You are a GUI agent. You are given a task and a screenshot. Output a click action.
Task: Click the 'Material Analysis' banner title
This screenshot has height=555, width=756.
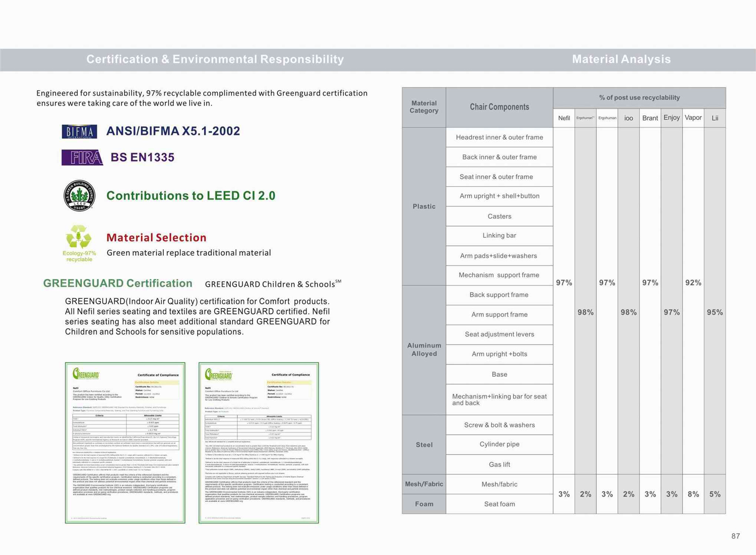tap(621, 59)
